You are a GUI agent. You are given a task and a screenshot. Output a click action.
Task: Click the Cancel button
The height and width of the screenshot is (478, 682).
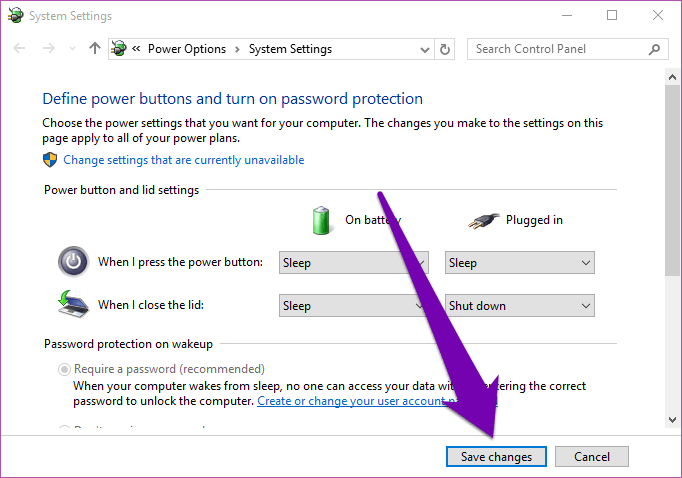592,457
